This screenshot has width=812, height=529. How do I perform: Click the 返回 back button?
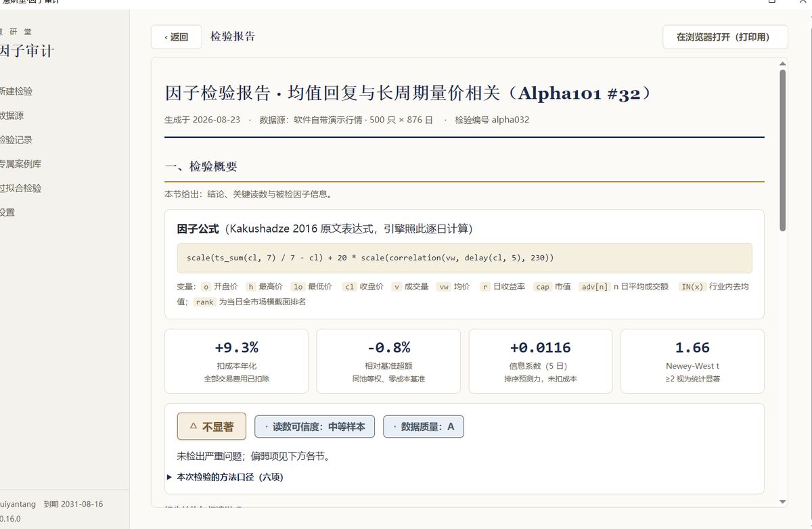coord(176,37)
